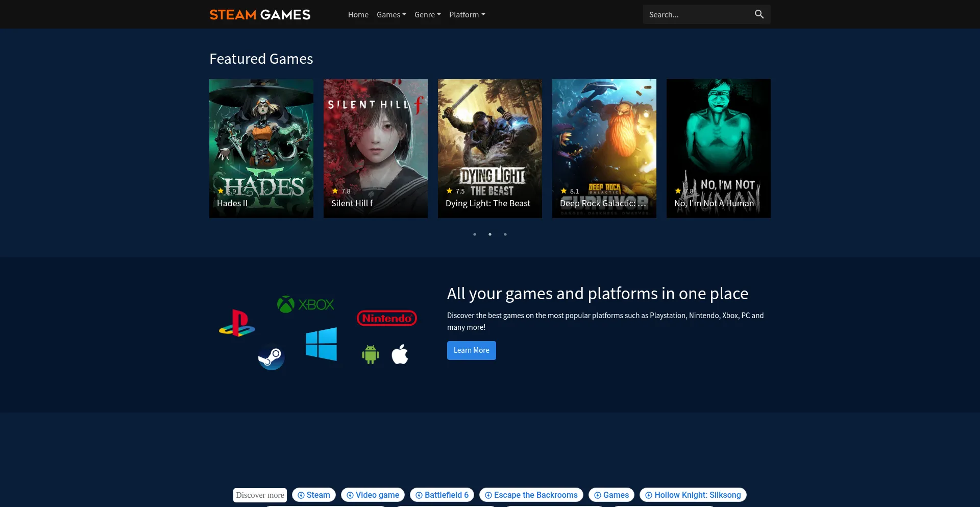Expand the Games dropdown menu
Screen dimensions: 980x507
[x=391, y=15]
